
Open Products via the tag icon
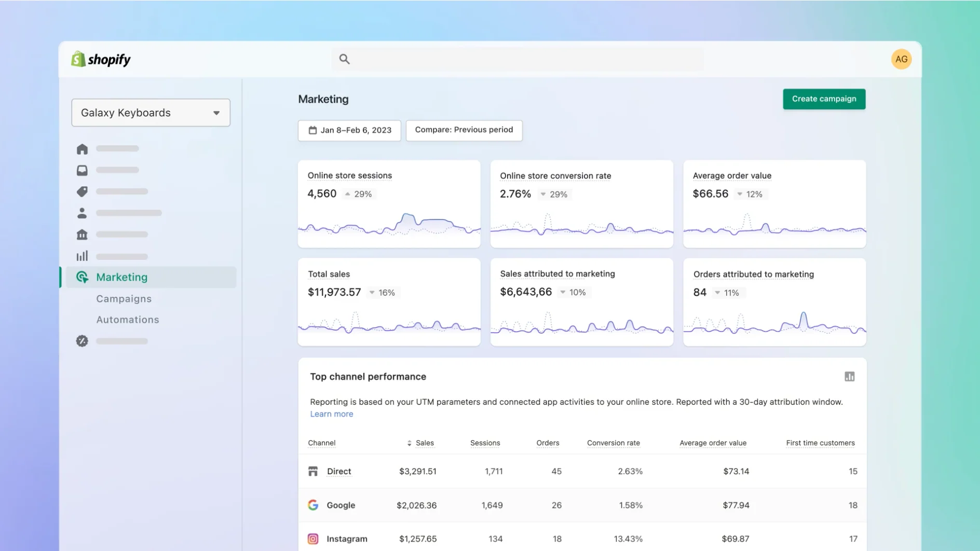pyautogui.click(x=82, y=191)
